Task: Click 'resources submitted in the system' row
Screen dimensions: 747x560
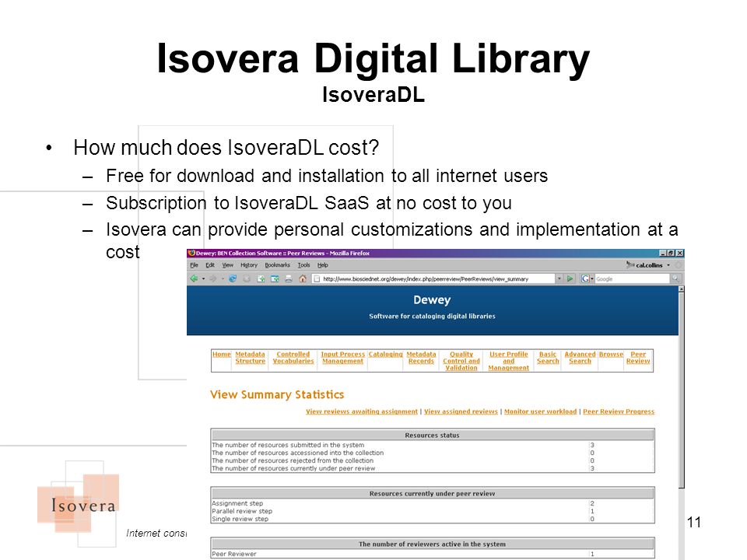Action: pos(432,445)
